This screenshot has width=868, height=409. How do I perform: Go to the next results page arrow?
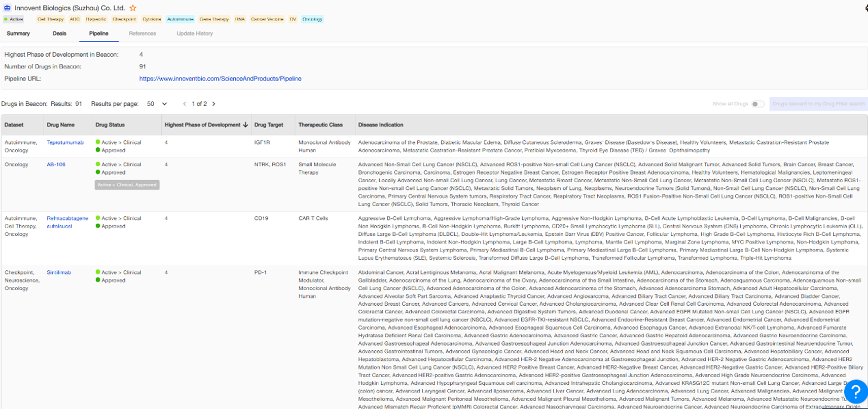tap(214, 104)
